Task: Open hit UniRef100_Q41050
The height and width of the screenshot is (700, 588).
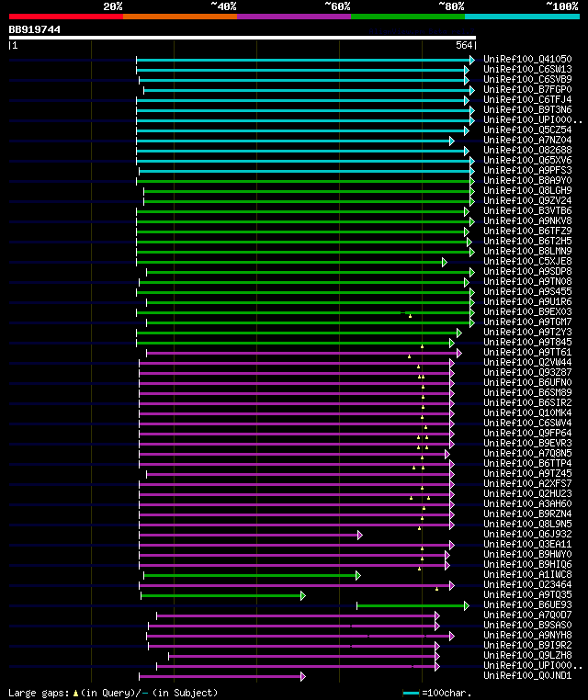Action: [x=527, y=59]
